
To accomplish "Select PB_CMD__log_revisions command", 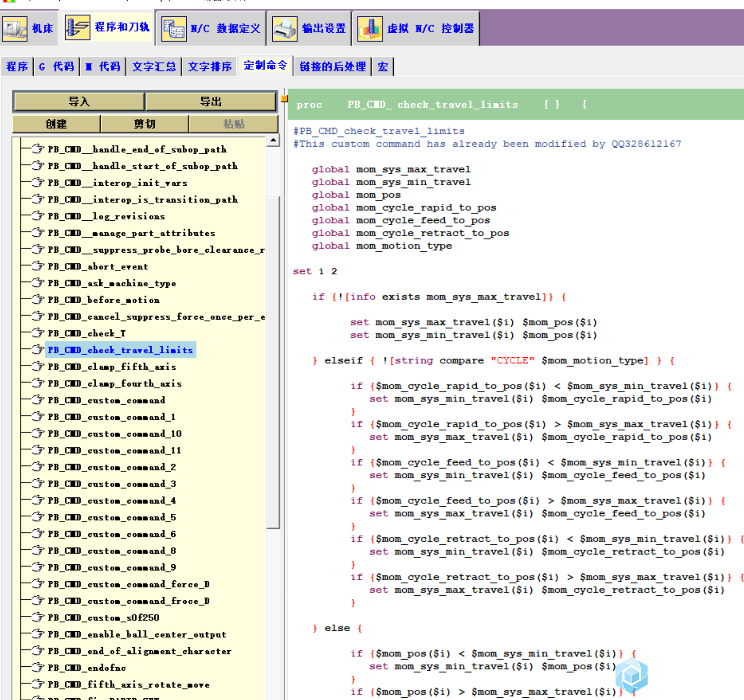I will tap(106, 216).
